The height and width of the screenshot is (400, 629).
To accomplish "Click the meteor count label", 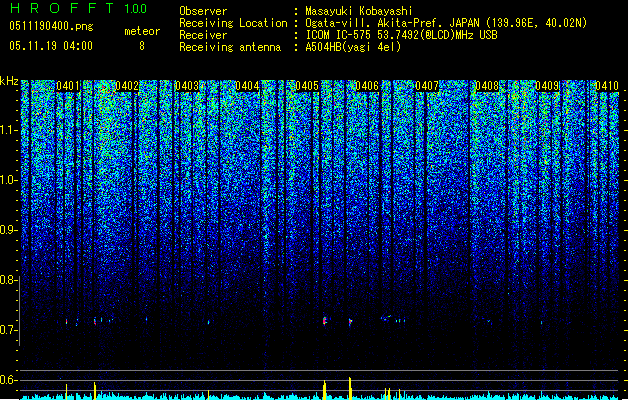I will tap(142, 31).
